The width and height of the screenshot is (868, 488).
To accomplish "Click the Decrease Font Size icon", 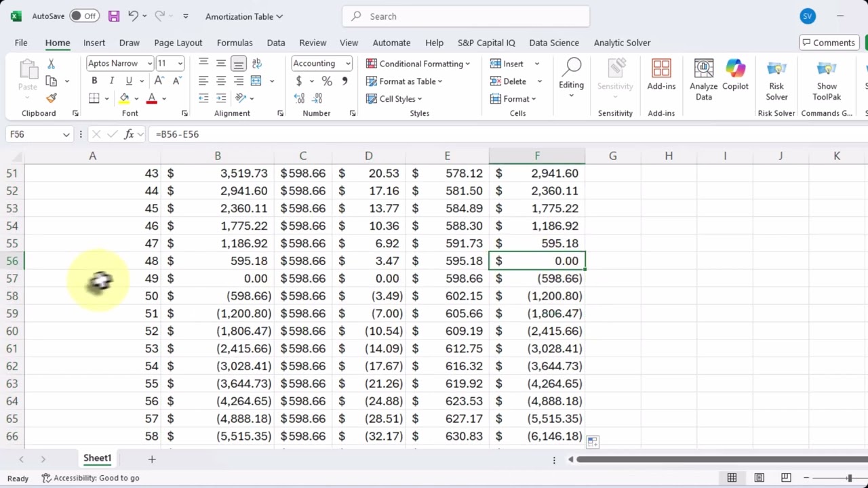I will [x=176, y=81].
